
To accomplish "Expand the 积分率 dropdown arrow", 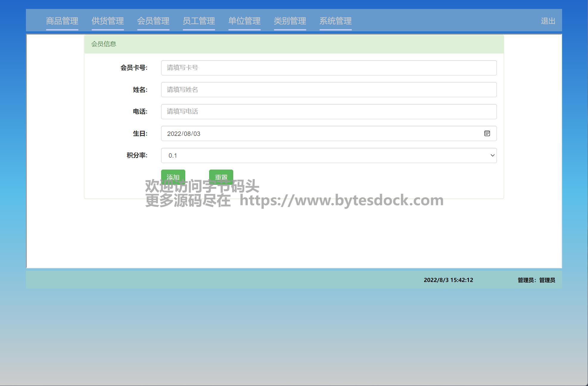I will click(492, 155).
